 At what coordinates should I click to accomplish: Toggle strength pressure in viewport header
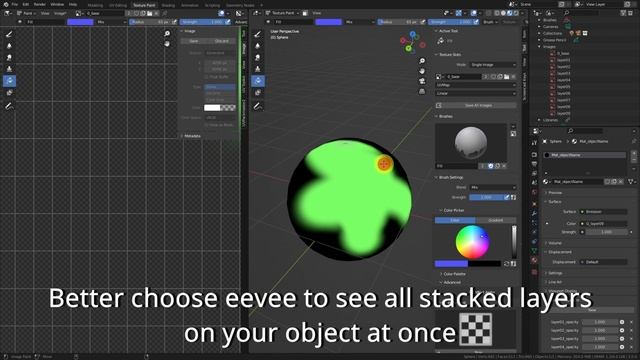point(476,22)
